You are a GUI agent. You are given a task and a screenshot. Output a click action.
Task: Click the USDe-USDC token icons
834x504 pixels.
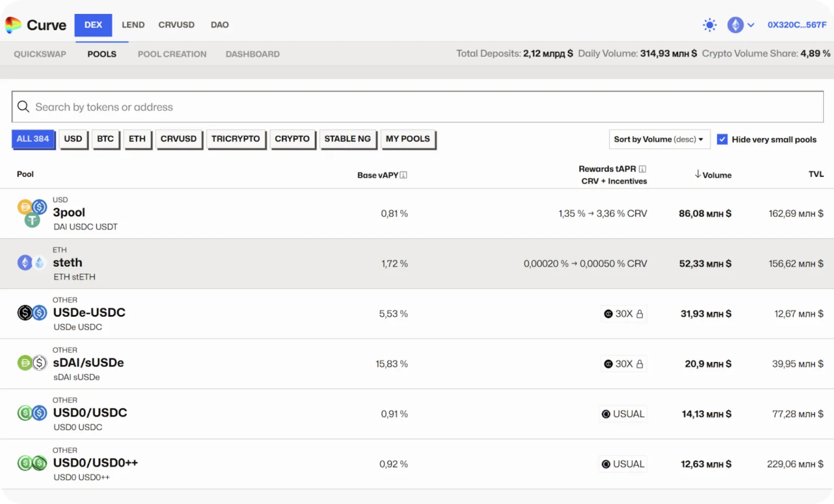(32, 313)
